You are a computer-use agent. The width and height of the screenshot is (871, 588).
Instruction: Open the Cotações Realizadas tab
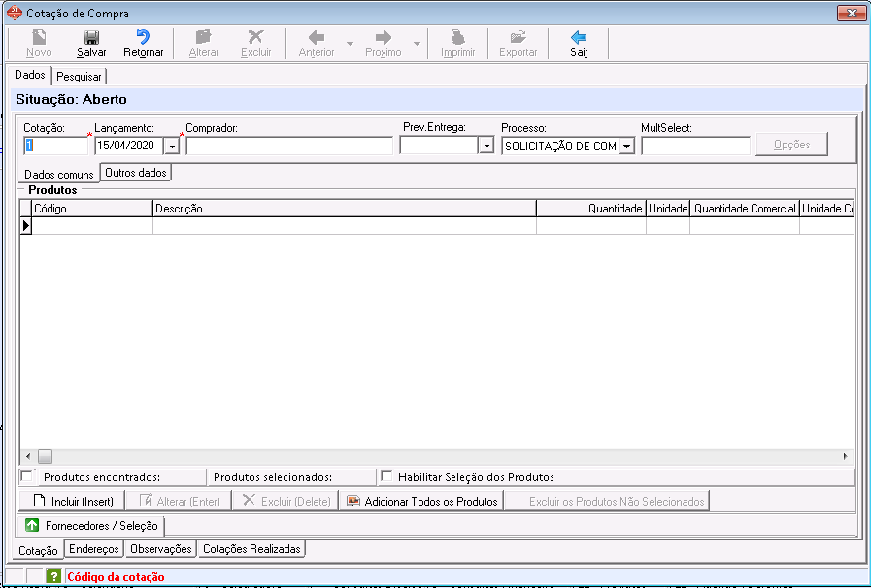(251, 549)
